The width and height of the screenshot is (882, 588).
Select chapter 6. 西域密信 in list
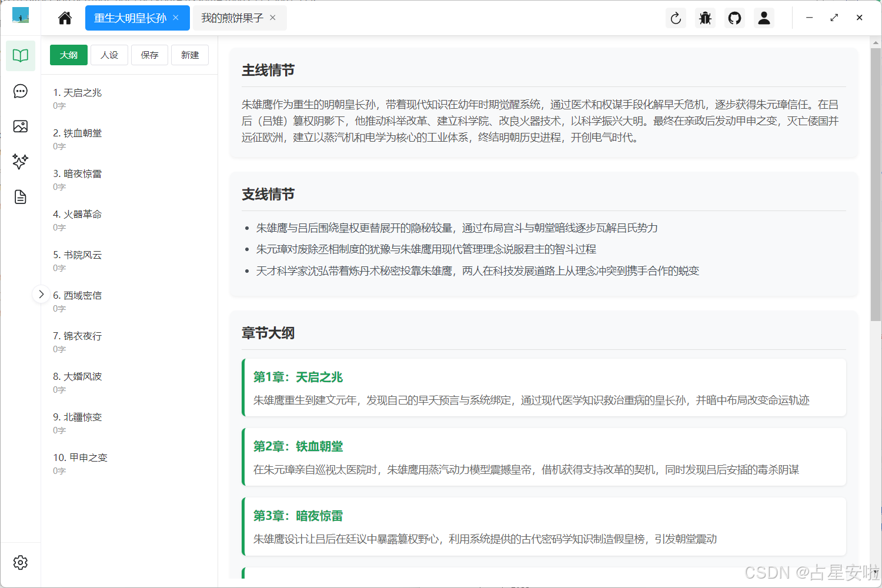(129, 302)
